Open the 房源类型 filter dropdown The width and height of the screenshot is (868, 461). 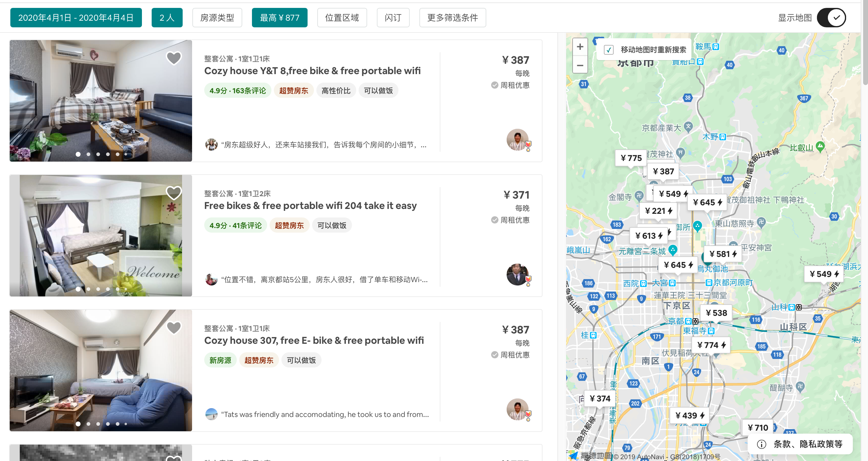point(217,18)
